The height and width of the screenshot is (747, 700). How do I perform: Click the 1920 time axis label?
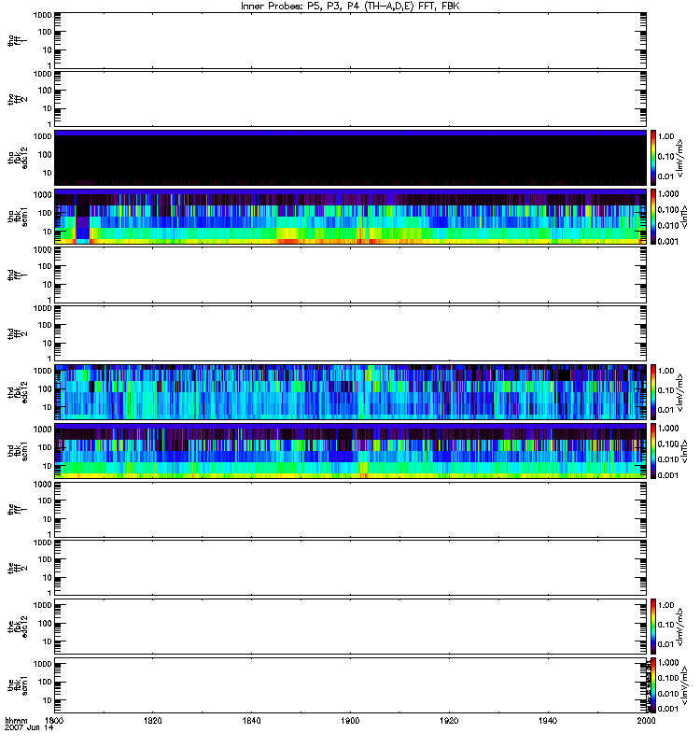tap(449, 720)
